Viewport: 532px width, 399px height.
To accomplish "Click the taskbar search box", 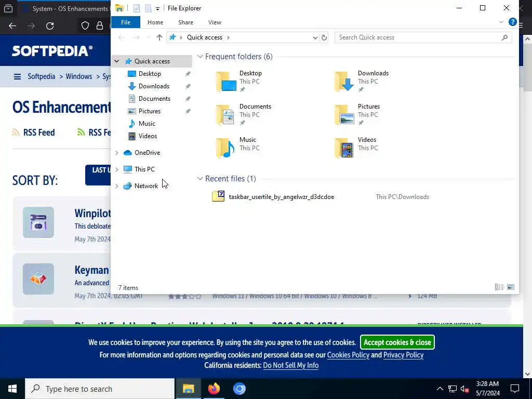I will tap(100, 389).
